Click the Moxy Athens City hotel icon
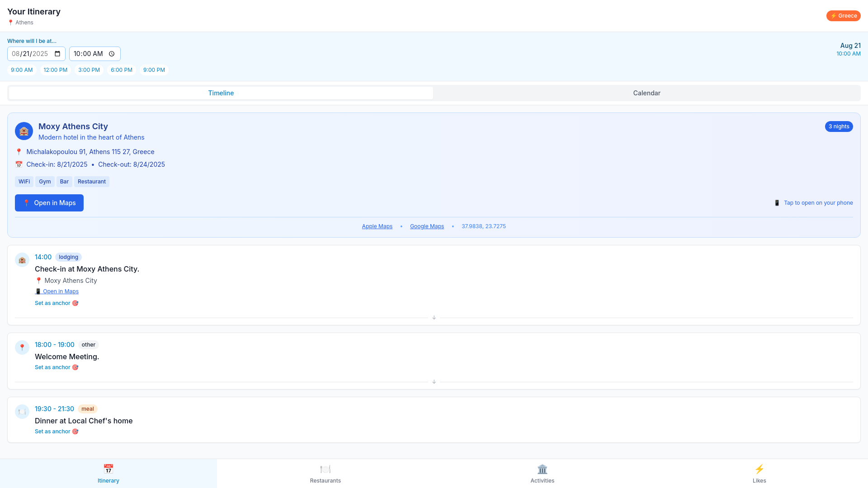Image resolution: width=868 pixels, height=488 pixels. pos(24,131)
